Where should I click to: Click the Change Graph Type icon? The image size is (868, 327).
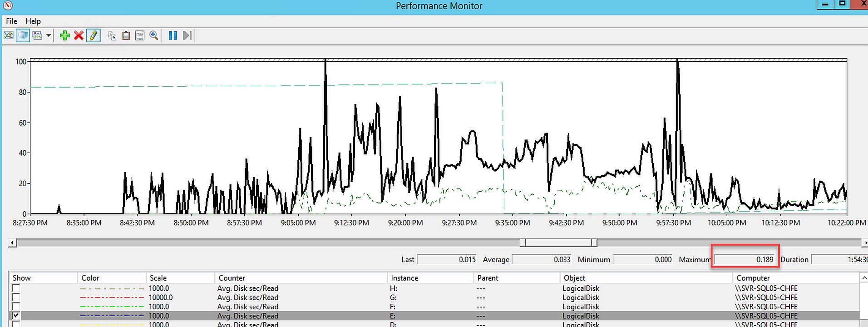(x=38, y=35)
